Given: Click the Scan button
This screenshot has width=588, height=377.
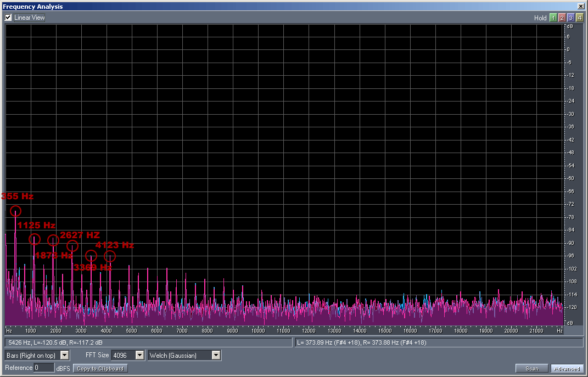Looking at the screenshot, I should point(532,369).
